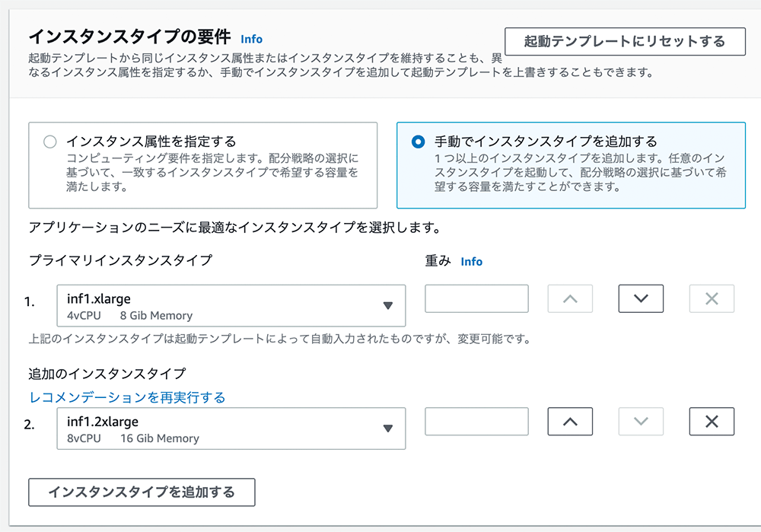761x532 pixels.
Task: Focus weight input field for inf1.xlarge
Action: (x=476, y=298)
